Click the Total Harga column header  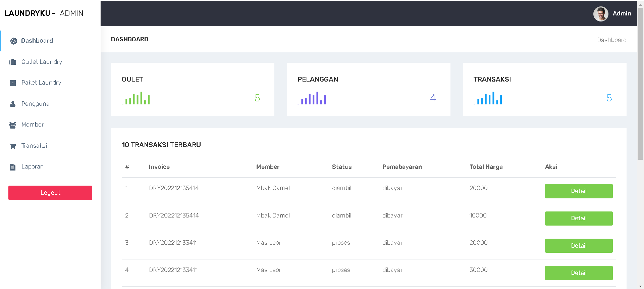486,167
